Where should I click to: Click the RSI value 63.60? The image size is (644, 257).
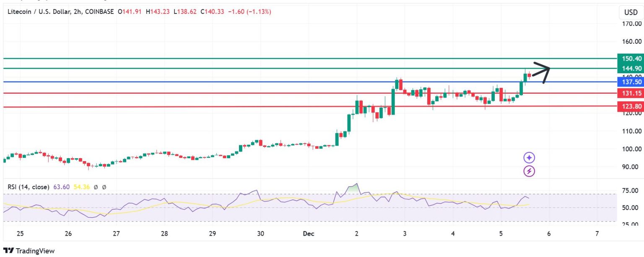pos(61,187)
